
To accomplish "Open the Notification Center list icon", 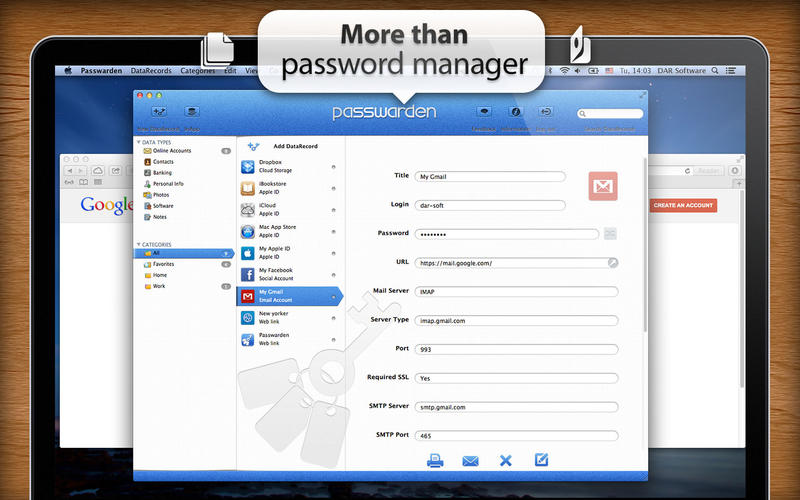I will click(x=731, y=71).
